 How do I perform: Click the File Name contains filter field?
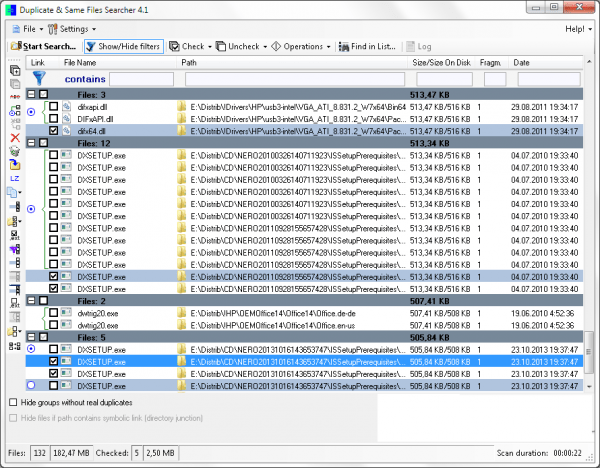(x=141, y=78)
